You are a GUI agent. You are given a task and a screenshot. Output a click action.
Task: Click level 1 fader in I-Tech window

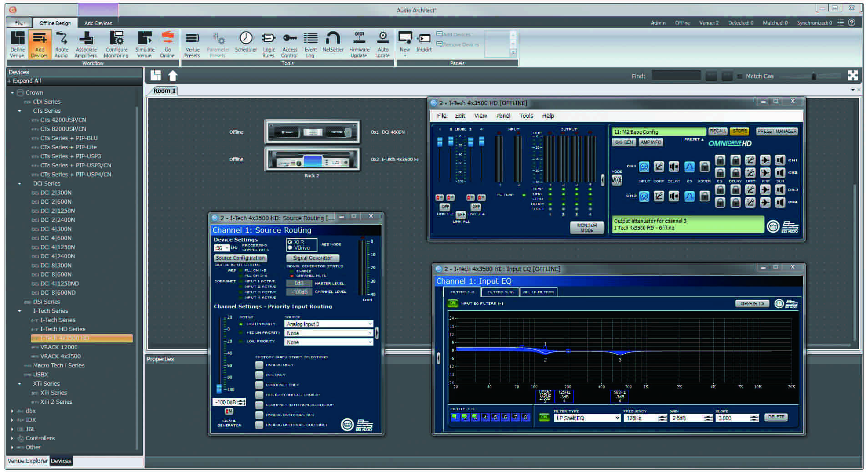439,141
